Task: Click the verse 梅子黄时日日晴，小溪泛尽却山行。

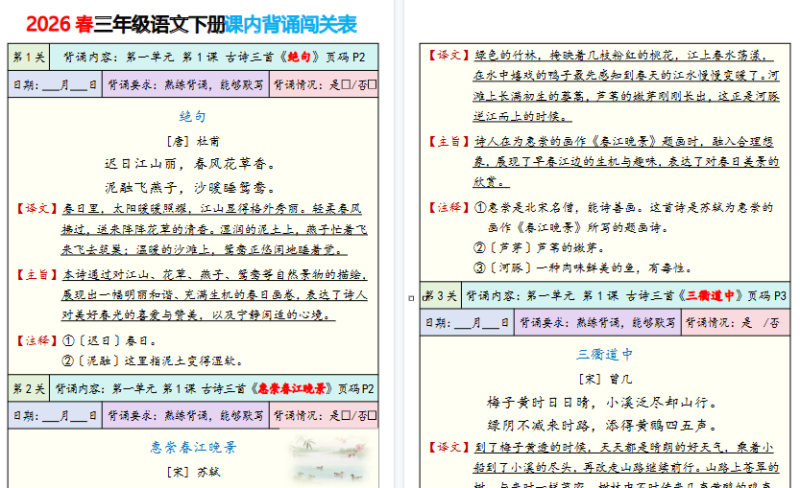Action: [x=602, y=403]
